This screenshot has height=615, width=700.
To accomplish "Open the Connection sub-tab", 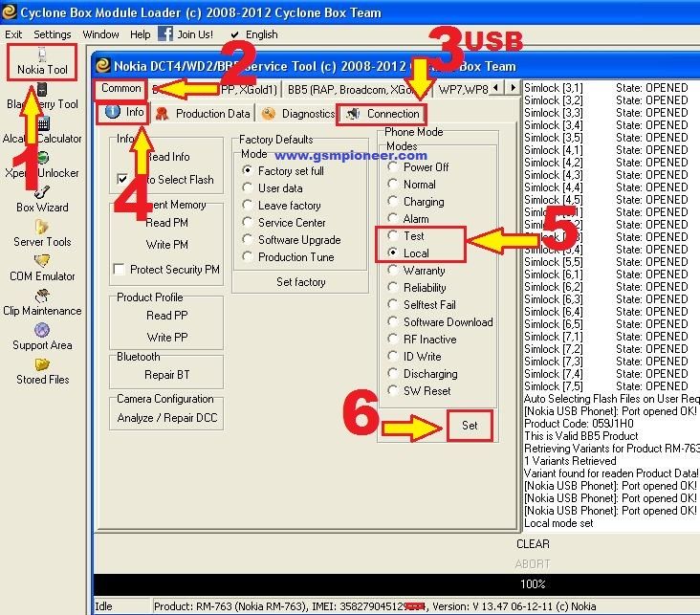I will tap(382, 114).
